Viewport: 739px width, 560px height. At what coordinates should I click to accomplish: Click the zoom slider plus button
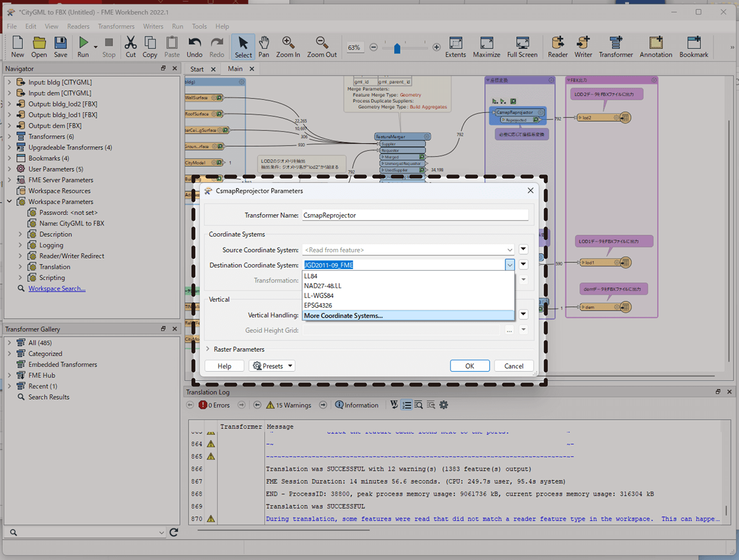pyautogui.click(x=436, y=47)
